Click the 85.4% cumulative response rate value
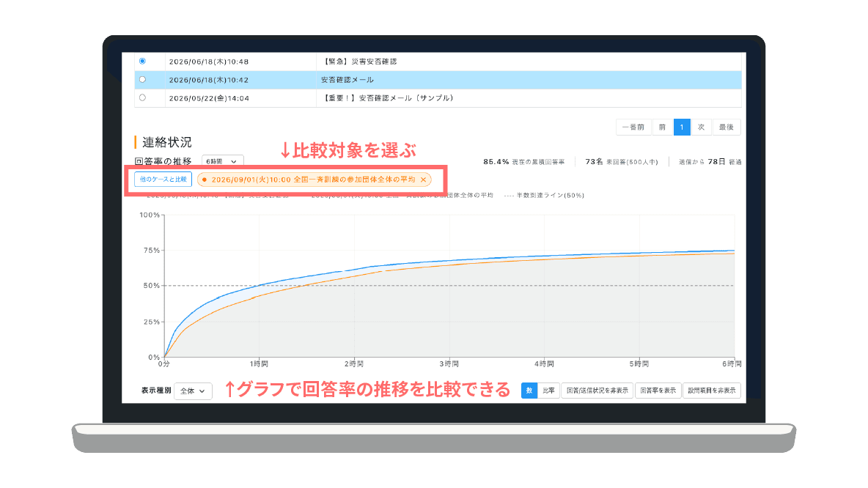The width and height of the screenshot is (868, 488). pos(496,161)
